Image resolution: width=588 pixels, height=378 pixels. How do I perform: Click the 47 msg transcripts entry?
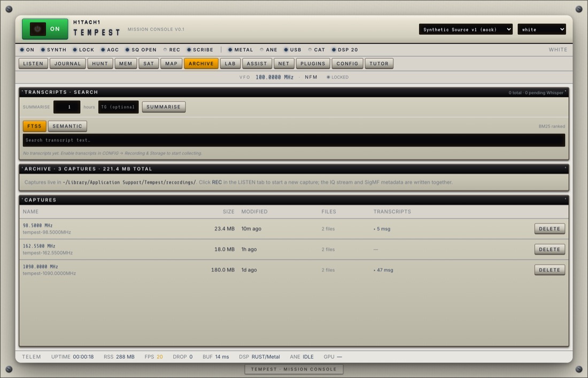pos(383,270)
